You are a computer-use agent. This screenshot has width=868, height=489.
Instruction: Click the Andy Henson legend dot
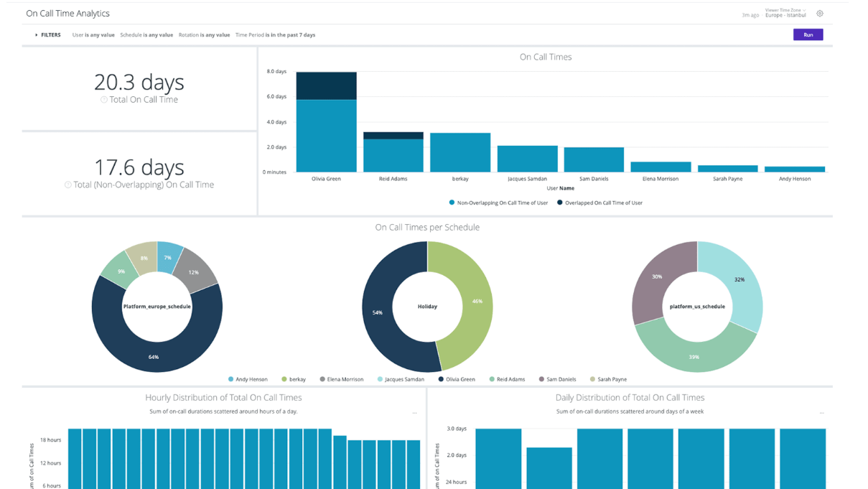(230, 379)
